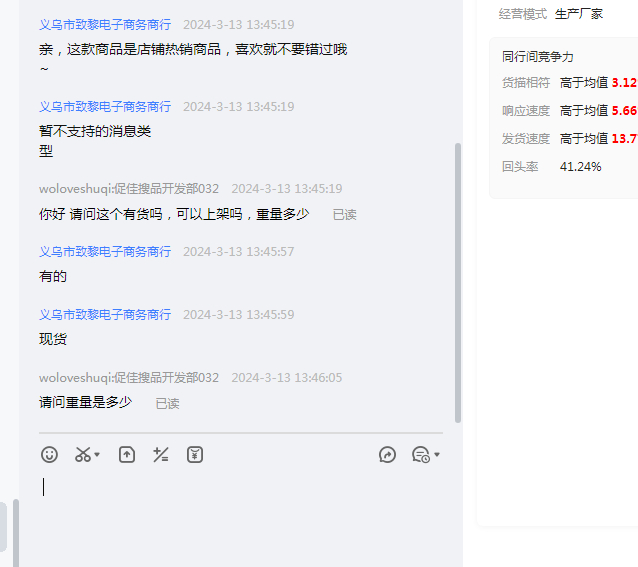Open the plus-minus calculator icon
This screenshot has height=567, width=638.
(x=160, y=455)
